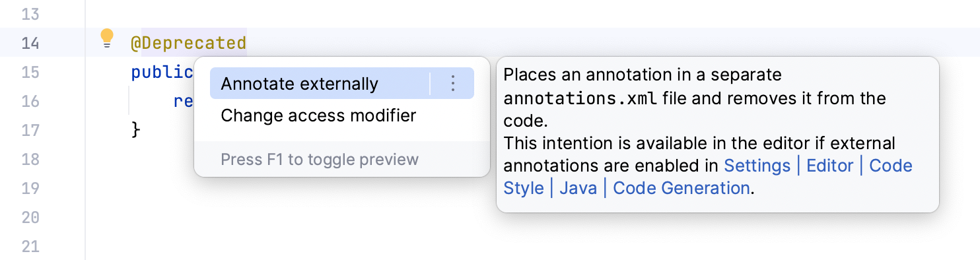This screenshot has height=260, width=980.
Task: Click line number 17 in the gutter
Action: pos(30,130)
